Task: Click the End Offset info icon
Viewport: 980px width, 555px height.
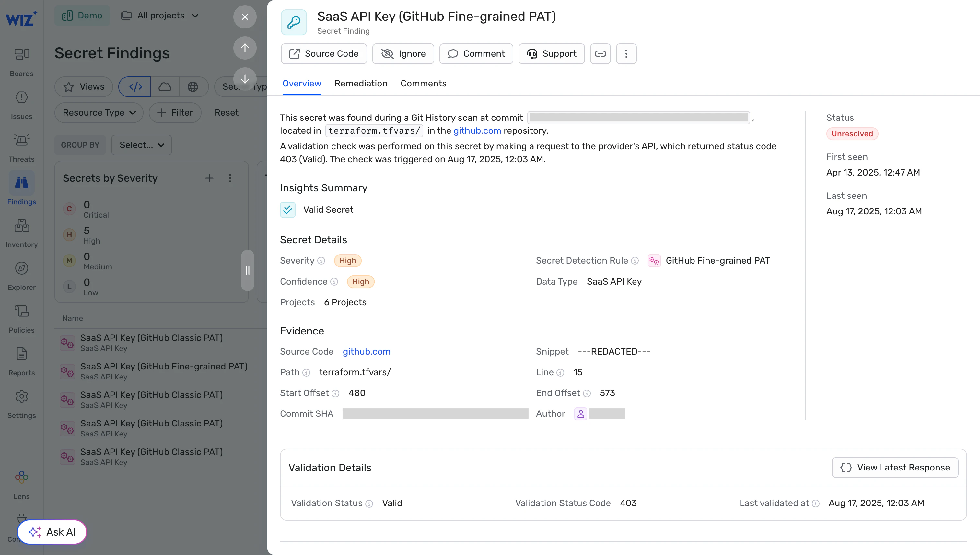Action: pos(587,393)
